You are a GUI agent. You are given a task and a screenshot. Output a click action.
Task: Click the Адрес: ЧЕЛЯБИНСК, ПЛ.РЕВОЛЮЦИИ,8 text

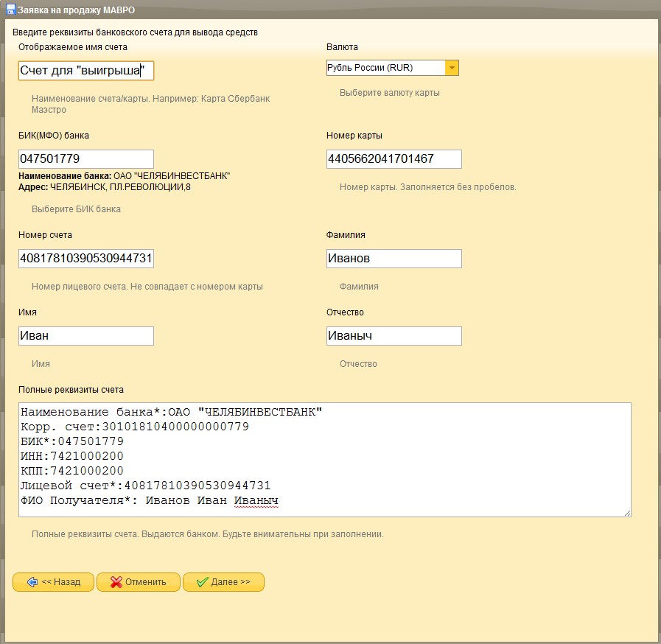[104, 186]
